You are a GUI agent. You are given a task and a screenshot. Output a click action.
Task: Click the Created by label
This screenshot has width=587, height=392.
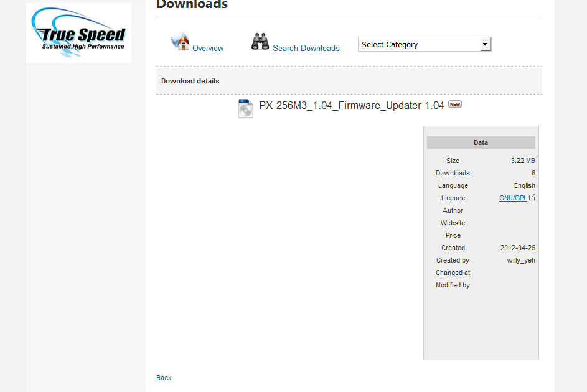click(453, 260)
